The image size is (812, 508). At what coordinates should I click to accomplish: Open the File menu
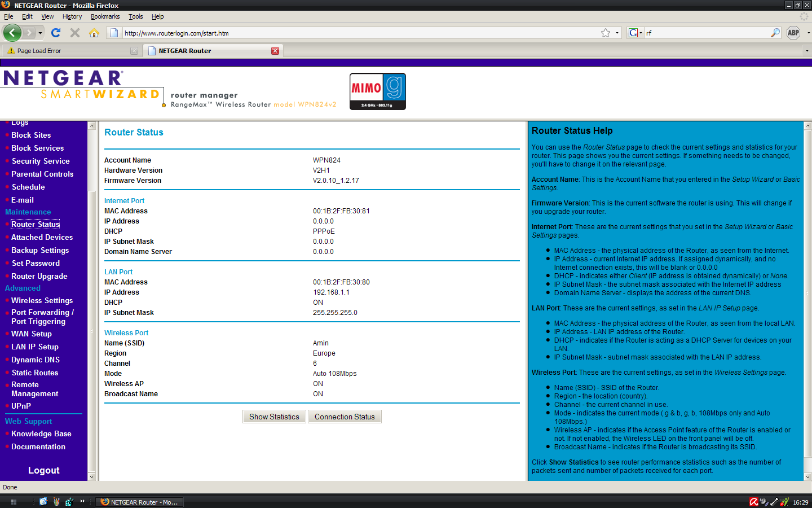8,16
